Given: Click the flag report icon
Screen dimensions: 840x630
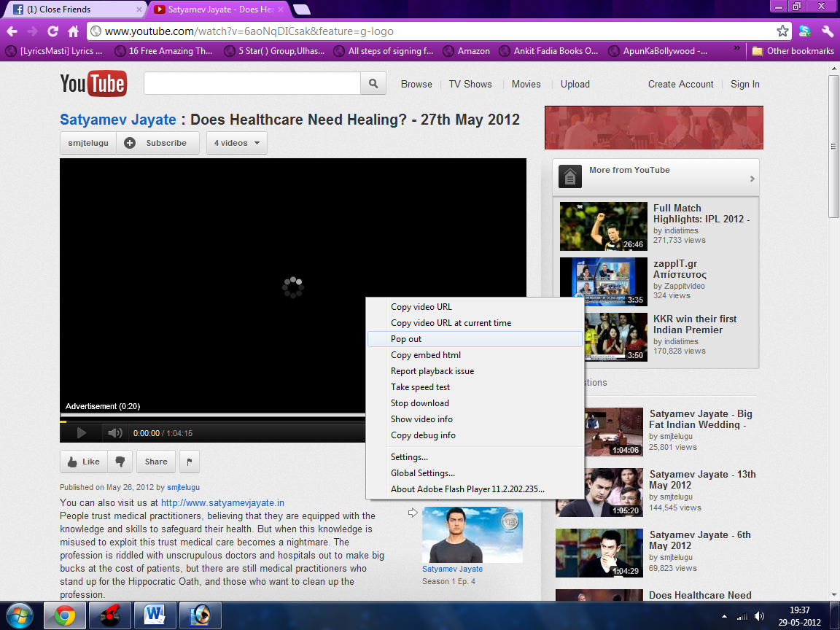Looking at the screenshot, I should pyautogui.click(x=190, y=462).
